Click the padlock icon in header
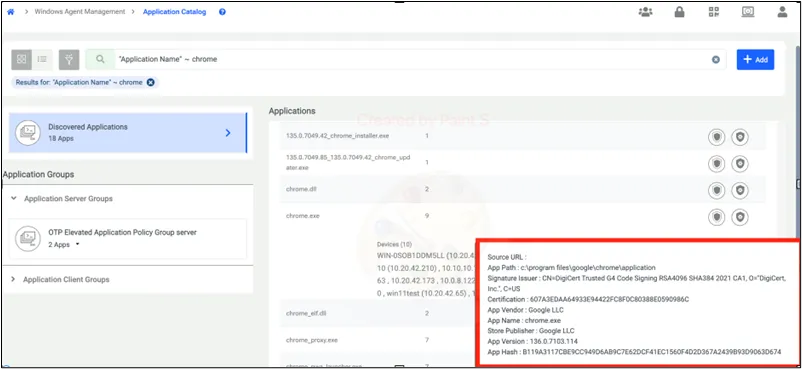Screen dimensions: 802x369 pos(679,12)
